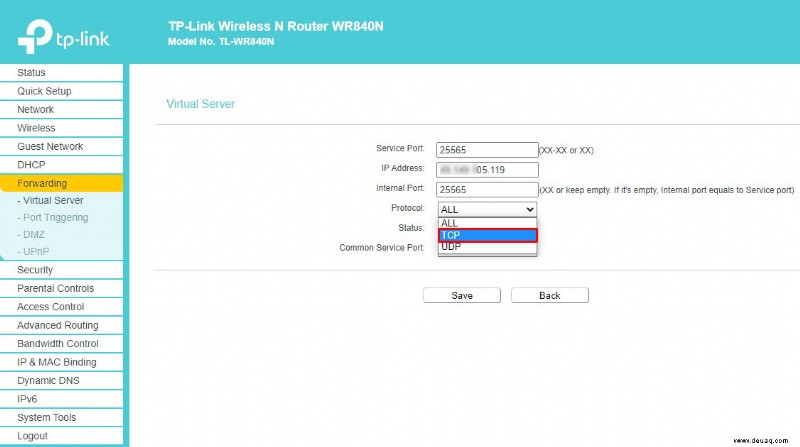
Task: Go to Access Control
Action: [x=61, y=307]
